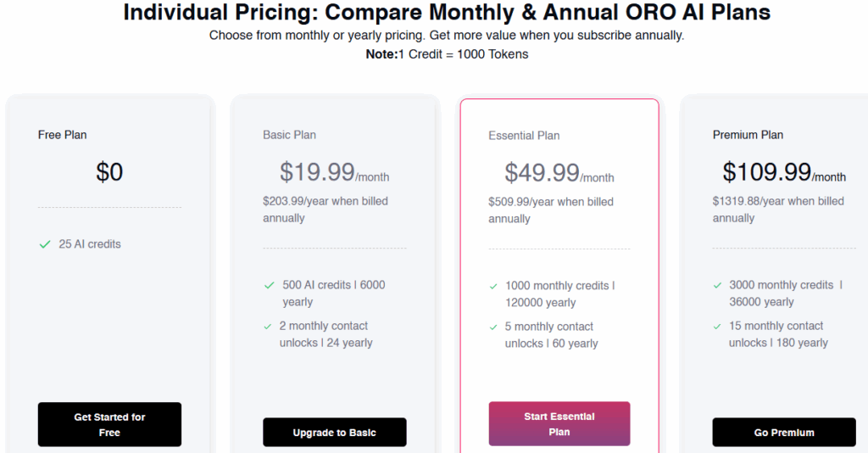Screen dimensions: 868x453
Task: Select the Basic Plan card title
Action: point(289,135)
